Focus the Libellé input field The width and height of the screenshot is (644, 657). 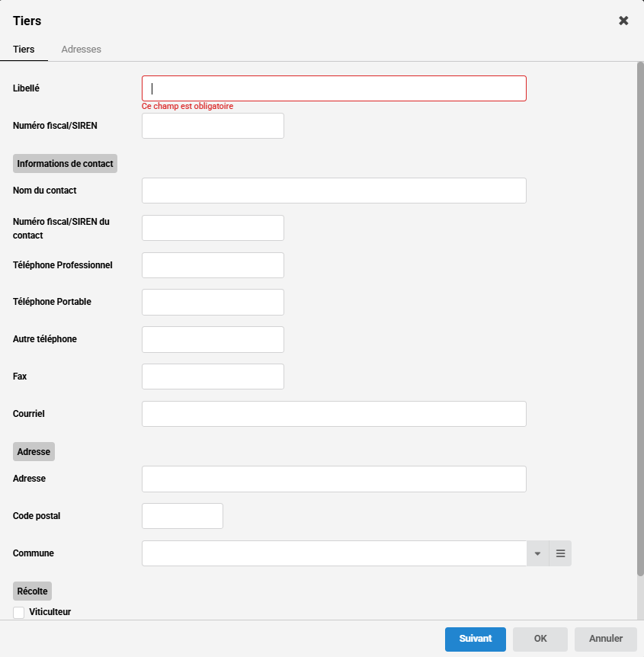pos(334,88)
